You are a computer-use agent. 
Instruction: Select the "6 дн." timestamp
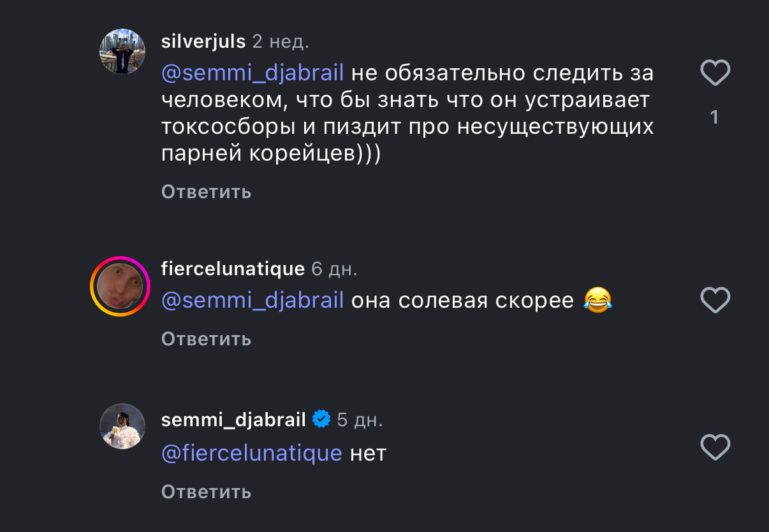pos(334,269)
